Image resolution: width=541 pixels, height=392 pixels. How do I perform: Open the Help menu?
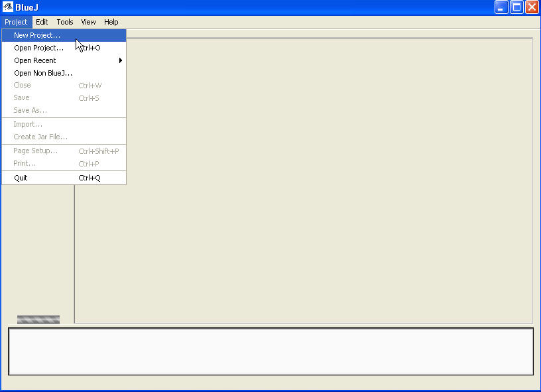tap(111, 22)
